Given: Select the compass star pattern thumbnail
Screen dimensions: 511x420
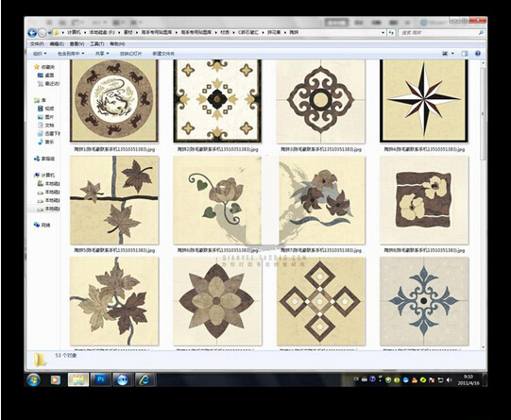Looking at the screenshot, I should pyautogui.click(x=424, y=101).
